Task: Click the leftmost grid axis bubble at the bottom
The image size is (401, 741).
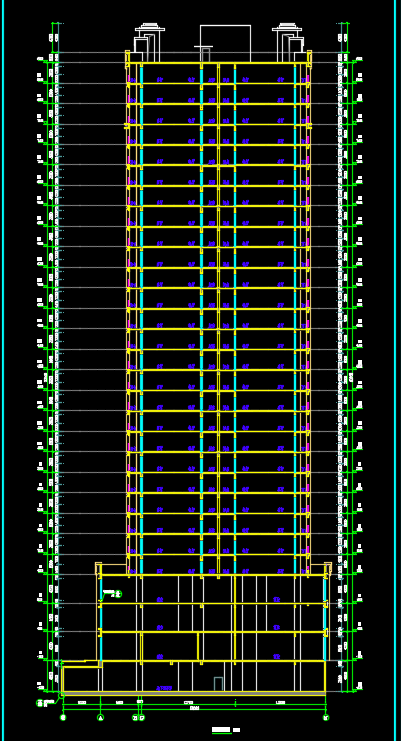Action: (x=63, y=717)
